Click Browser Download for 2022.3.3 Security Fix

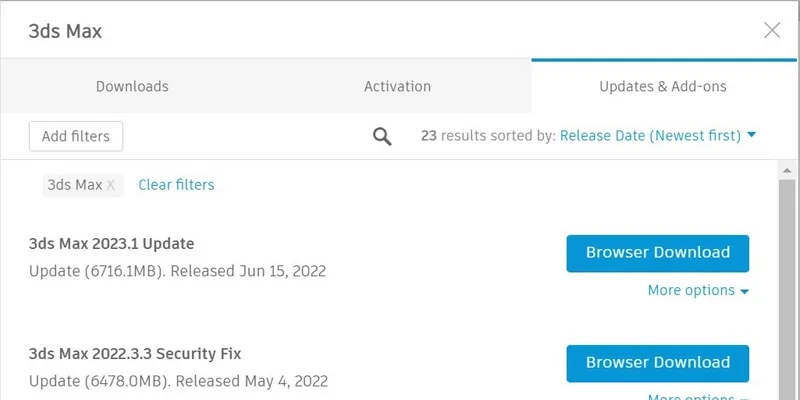coord(657,362)
